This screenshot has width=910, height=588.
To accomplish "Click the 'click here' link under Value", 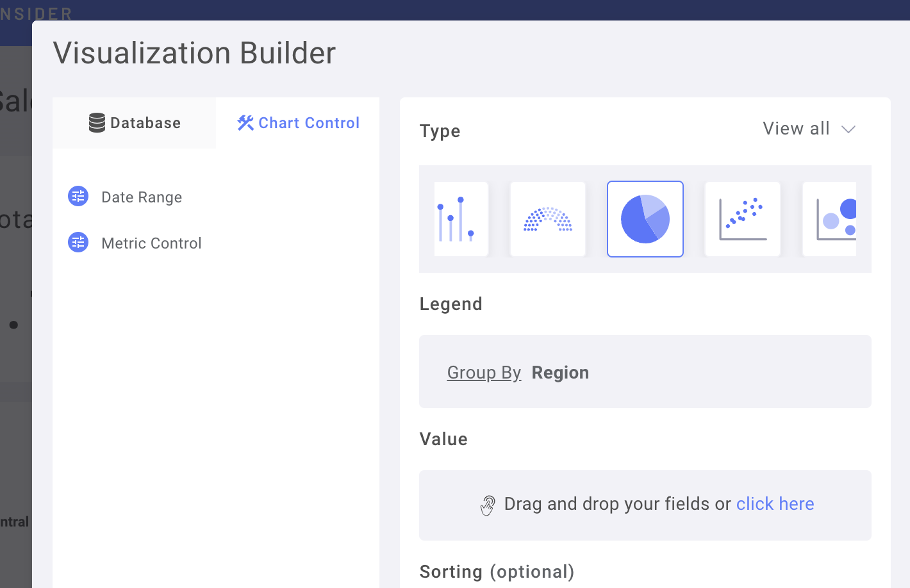I will coord(775,504).
